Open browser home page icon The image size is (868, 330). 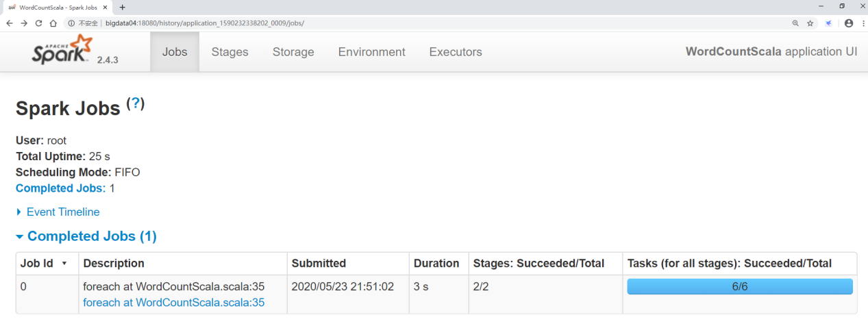tap(53, 23)
